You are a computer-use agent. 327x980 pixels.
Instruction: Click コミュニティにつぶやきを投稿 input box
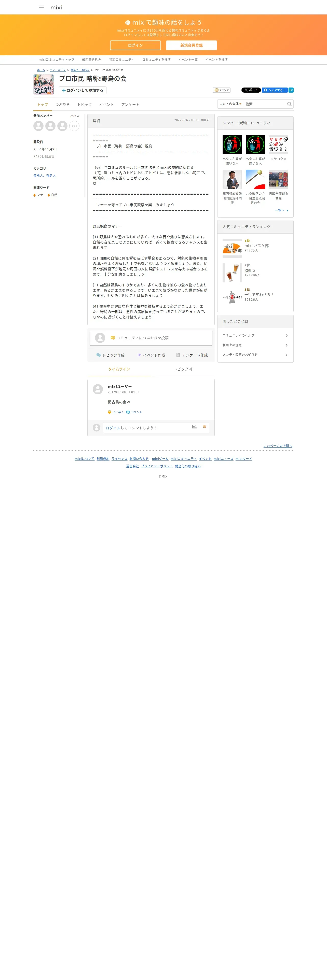pyautogui.click(x=151, y=338)
